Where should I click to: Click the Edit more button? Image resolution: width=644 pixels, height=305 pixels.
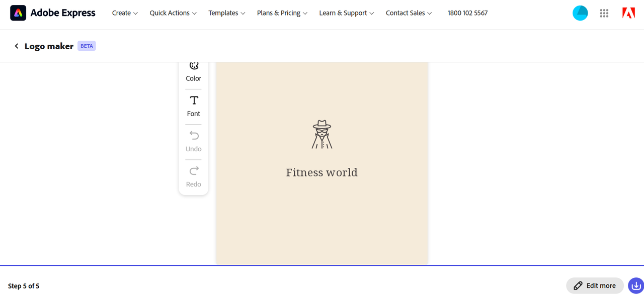595,285
